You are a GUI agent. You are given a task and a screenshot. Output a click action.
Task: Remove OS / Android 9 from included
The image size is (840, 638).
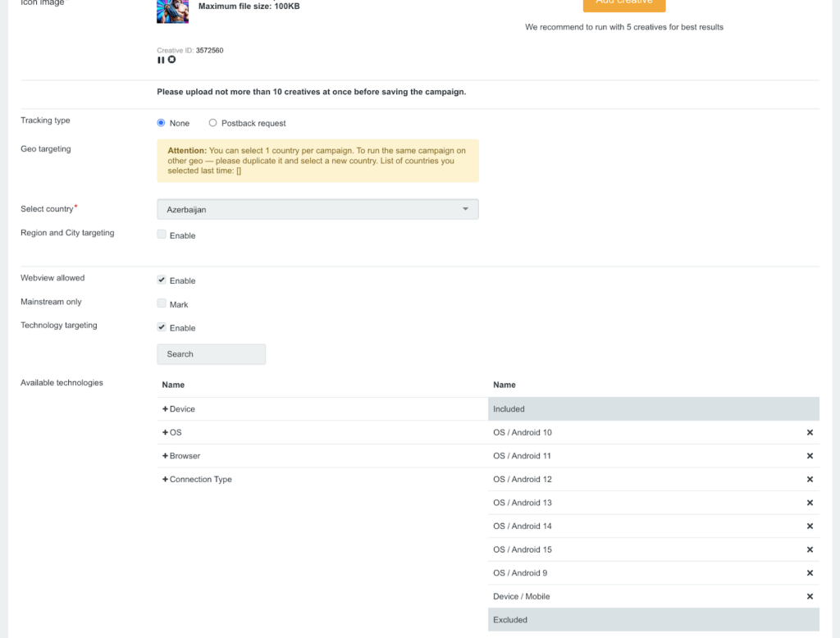[810, 573]
